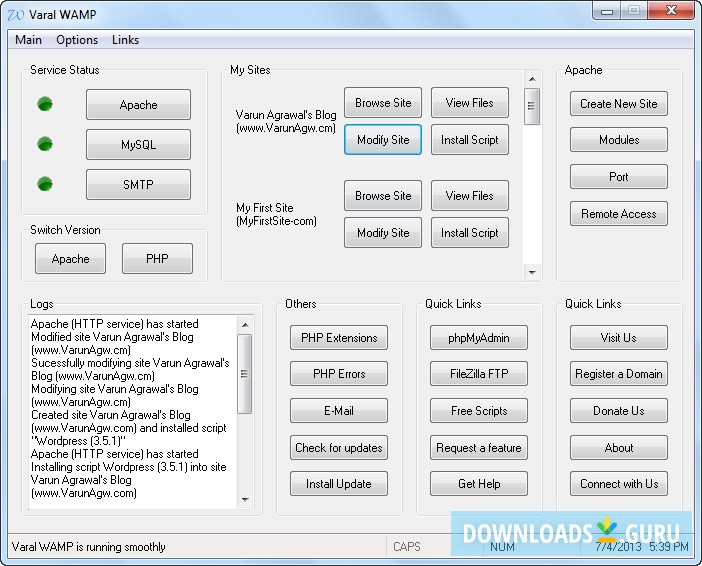Image resolution: width=702 pixels, height=566 pixels.
Task: Open Free Scripts link
Action: pos(479,411)
